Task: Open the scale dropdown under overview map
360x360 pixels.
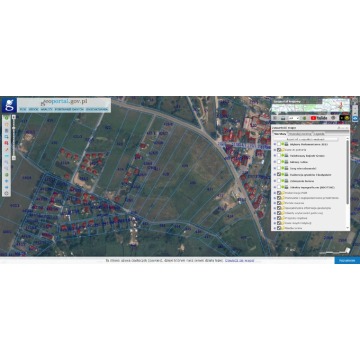Action: [294, 118]
